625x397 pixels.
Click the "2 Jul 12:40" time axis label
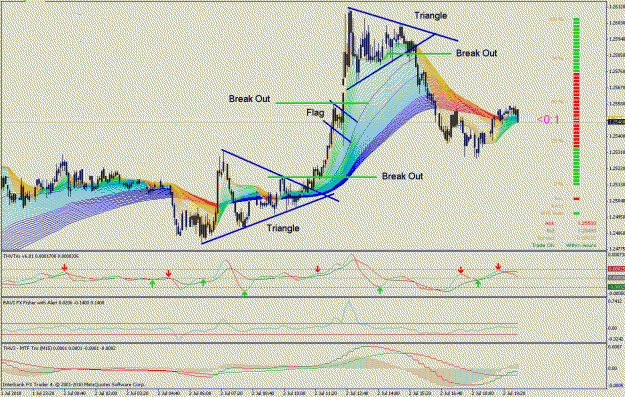356,393
